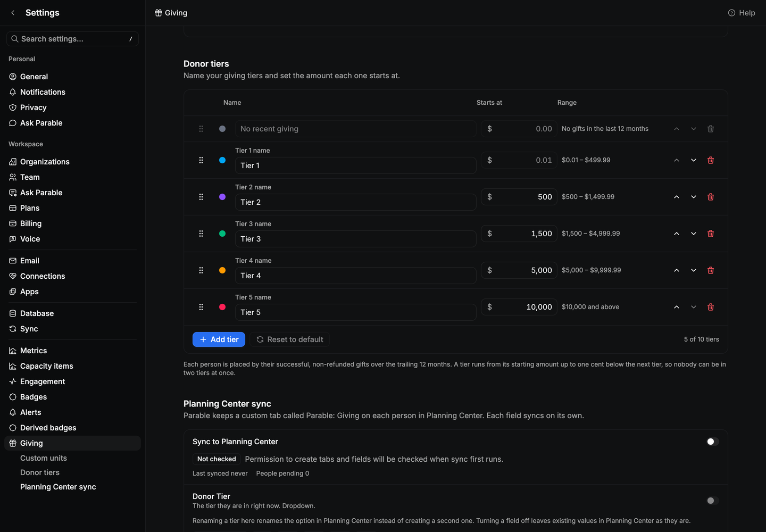Image resolution: width=766 pixels, height=532 pixels.
Task: Edit the Tier 2 starting amount 500
Action: pyautogui.click(x=519, y=197)
